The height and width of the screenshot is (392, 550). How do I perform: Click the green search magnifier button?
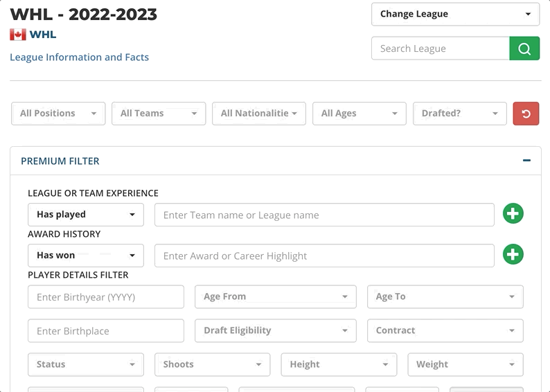[x=524, y=48]
